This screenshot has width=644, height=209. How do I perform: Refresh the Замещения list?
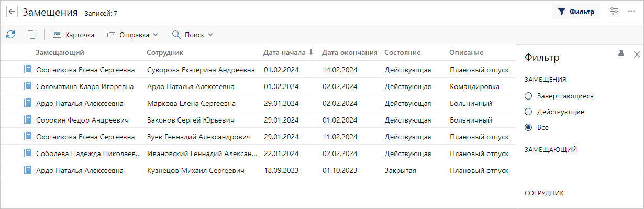pos(10,35)
